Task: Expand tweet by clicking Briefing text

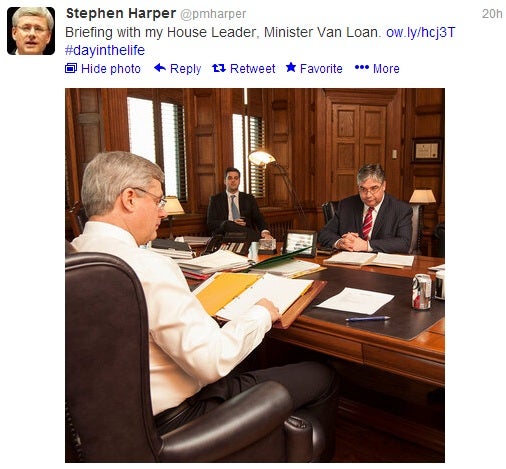Action: tap(89, 33)
